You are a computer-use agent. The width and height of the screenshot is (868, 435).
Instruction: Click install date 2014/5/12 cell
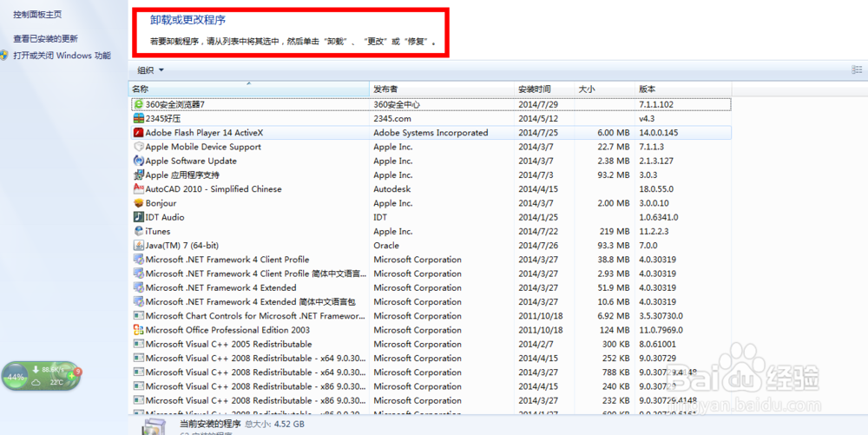point(536,118)
